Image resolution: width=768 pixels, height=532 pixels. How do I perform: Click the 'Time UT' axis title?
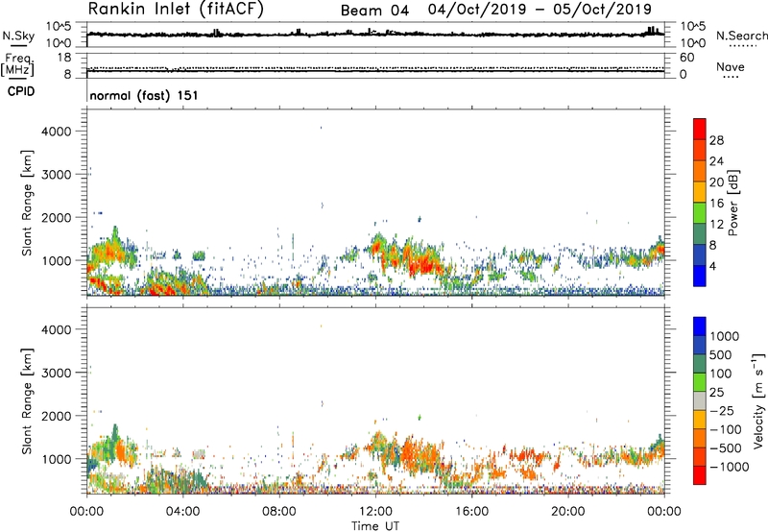(375, 525)
